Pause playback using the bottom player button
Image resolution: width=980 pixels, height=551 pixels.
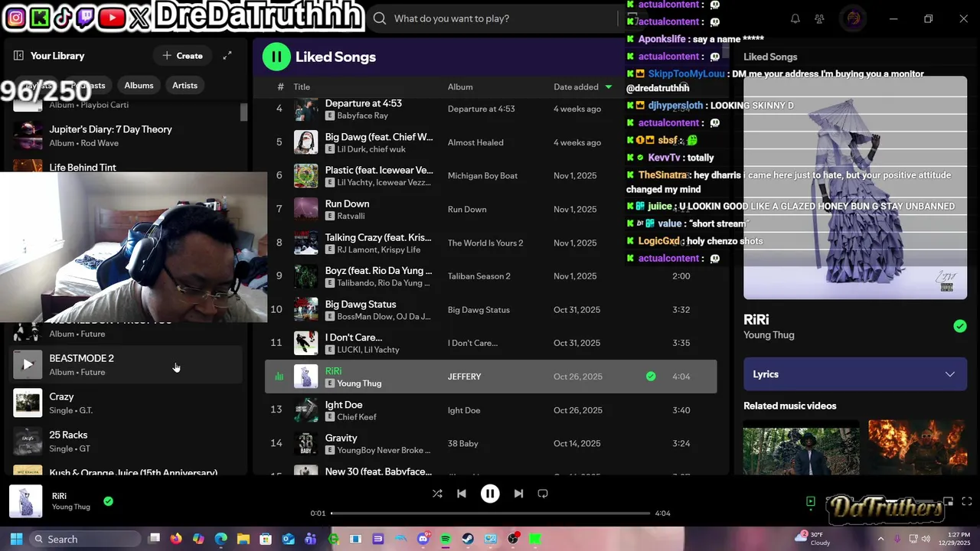(490, 494)
